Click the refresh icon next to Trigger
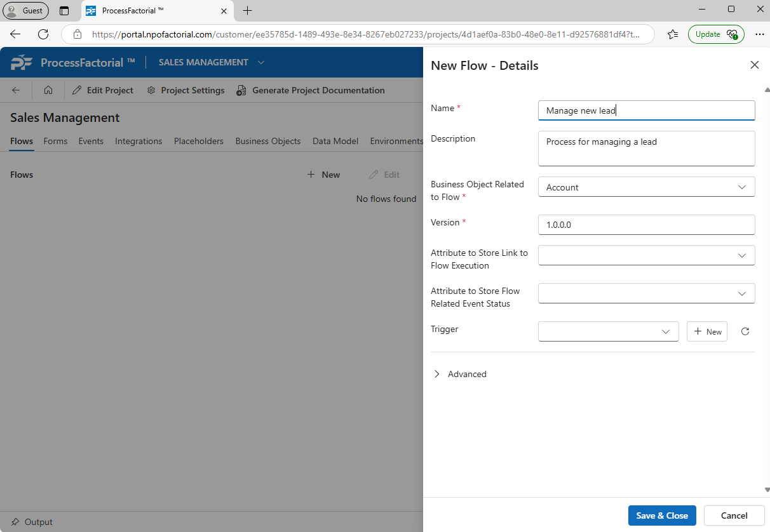 745,331
